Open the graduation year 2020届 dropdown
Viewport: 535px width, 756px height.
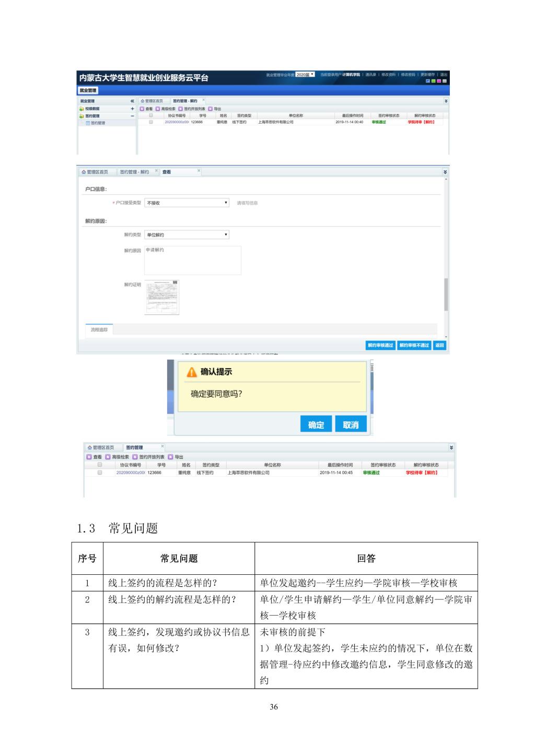click(305, 75)
